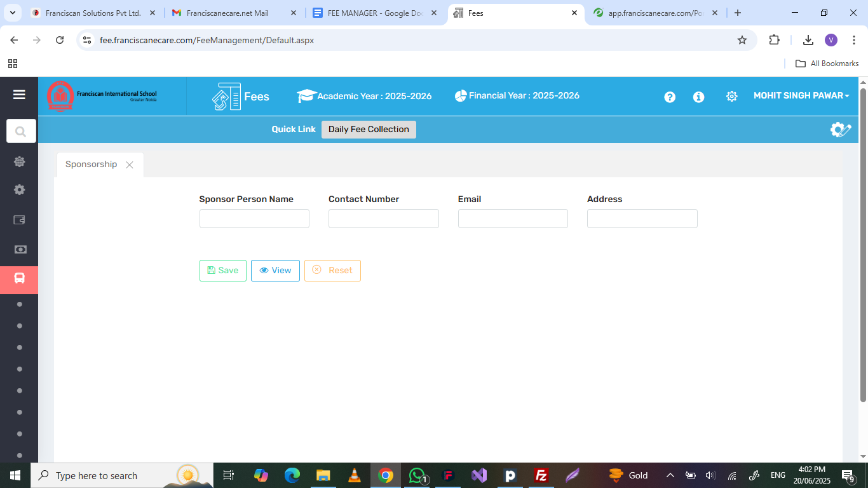Open File Explorer from taskbar
Screen dimensions: 868x488
click(x=323, y=475)
